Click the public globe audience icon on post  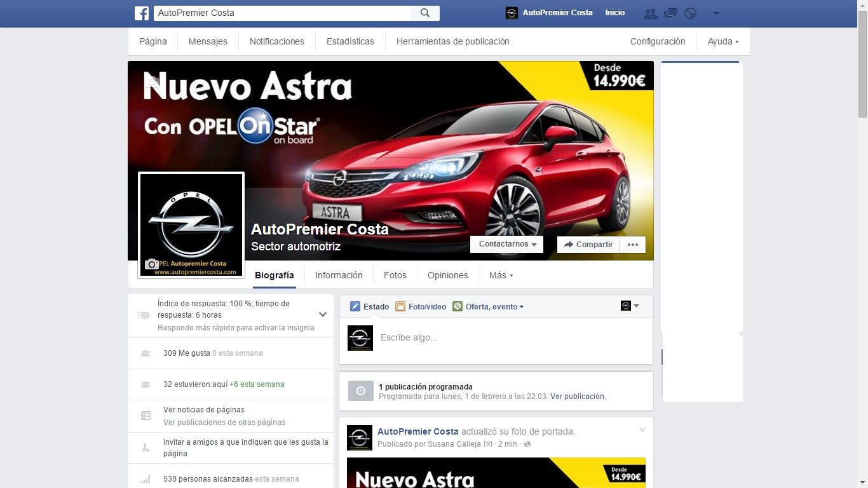point(527,444)
